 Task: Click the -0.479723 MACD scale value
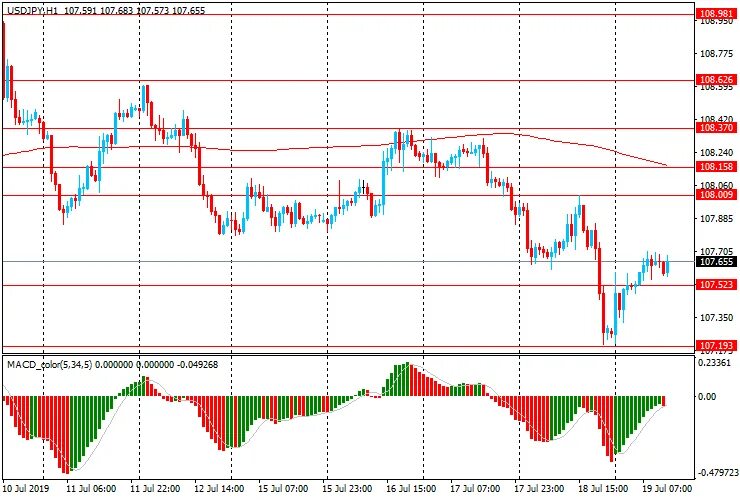pos(717,472)
